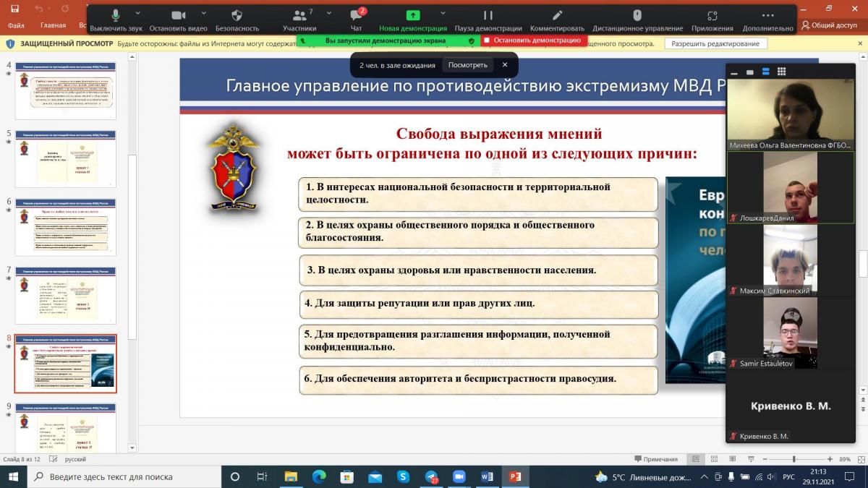Screen dimensions: 868x488
Task: Expand video settings arrow
Action: click(x=205, y=13)
